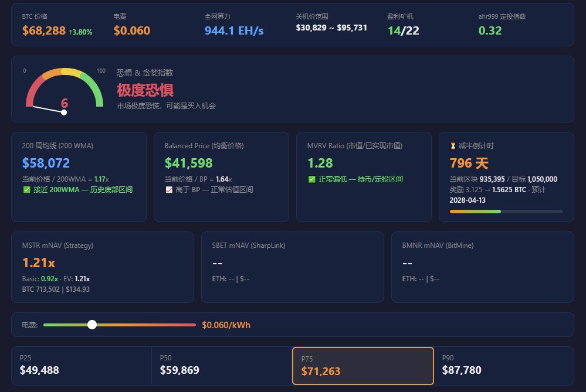Screen dimensions: 586x392
Task: Click the Balanced Price value $41,598
Action: [x=188, y=163]
